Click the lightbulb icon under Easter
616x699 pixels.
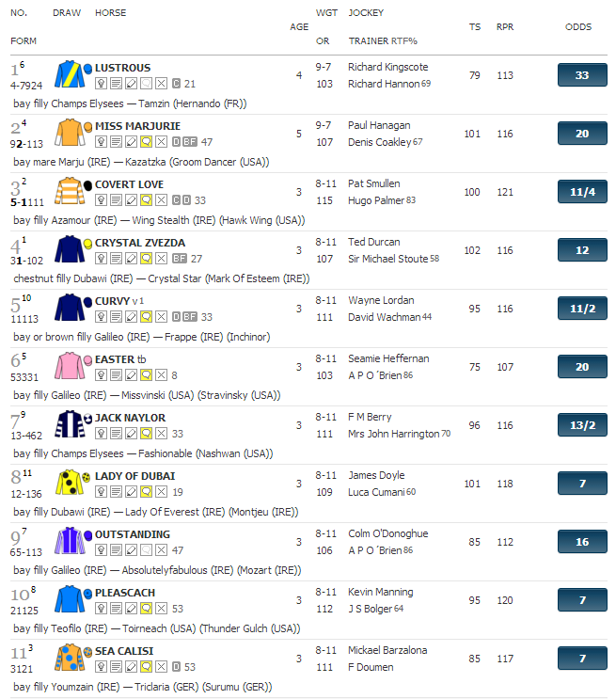coord(102,375)
